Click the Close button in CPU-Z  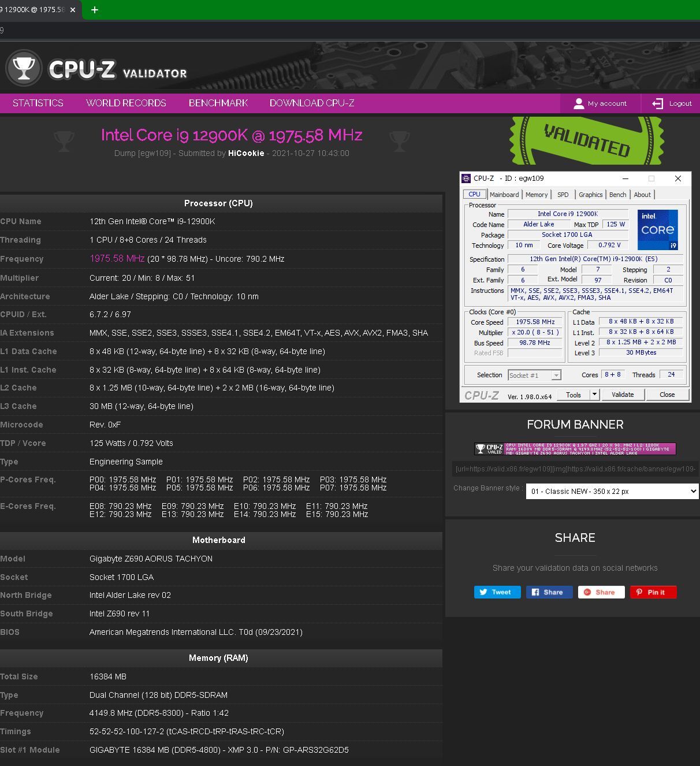click(x=667, y=395)
